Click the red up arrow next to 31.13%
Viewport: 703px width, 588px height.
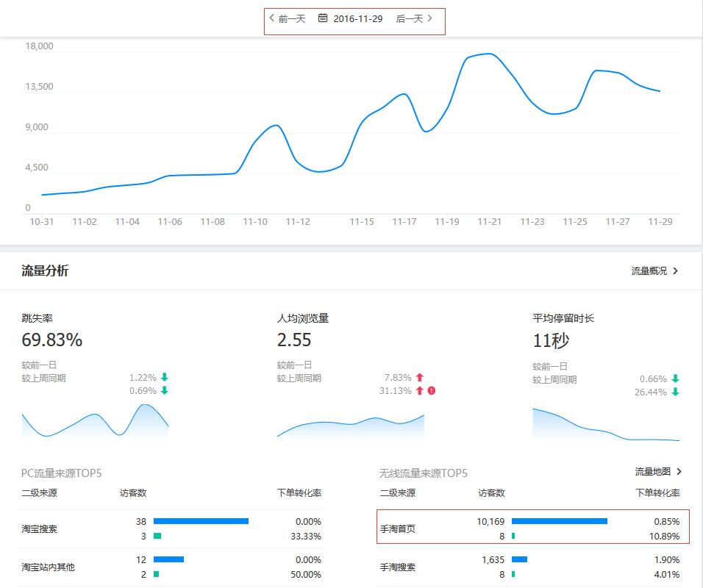coord(420,390)
